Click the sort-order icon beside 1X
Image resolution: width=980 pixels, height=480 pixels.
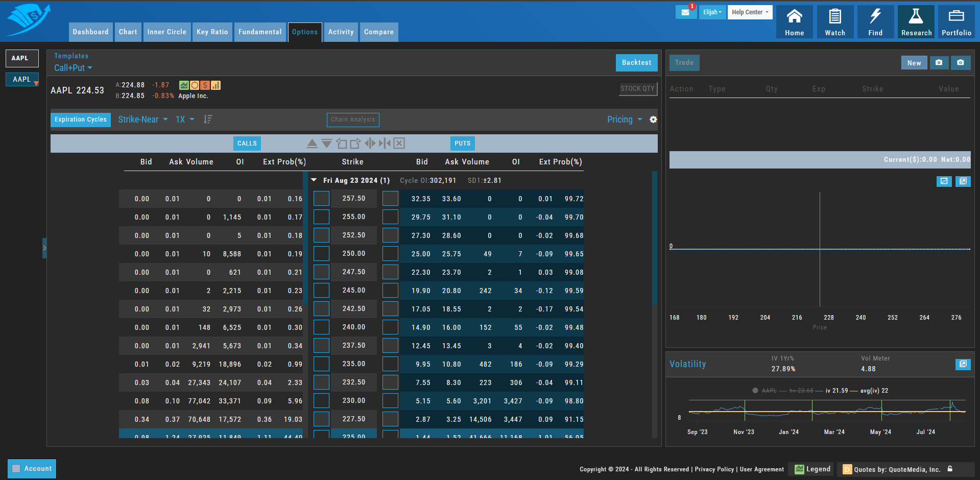(208, 119)
